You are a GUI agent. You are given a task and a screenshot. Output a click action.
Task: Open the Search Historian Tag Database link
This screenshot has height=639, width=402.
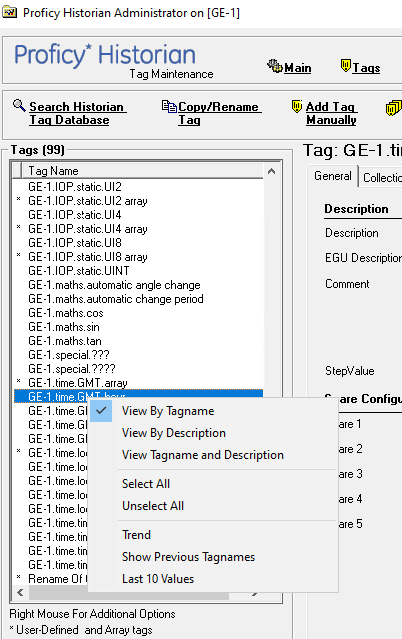point(77,113)
